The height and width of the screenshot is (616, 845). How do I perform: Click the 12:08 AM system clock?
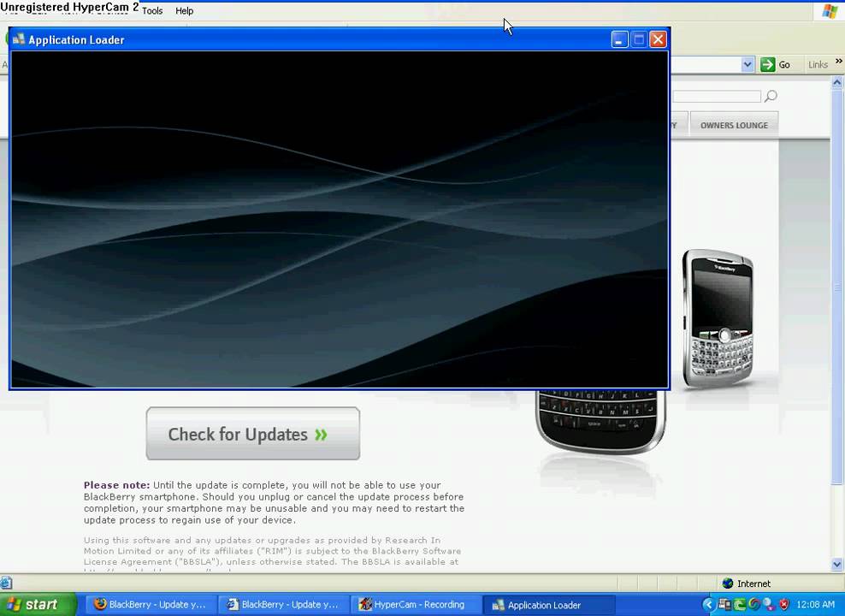[x=815, y=605]
